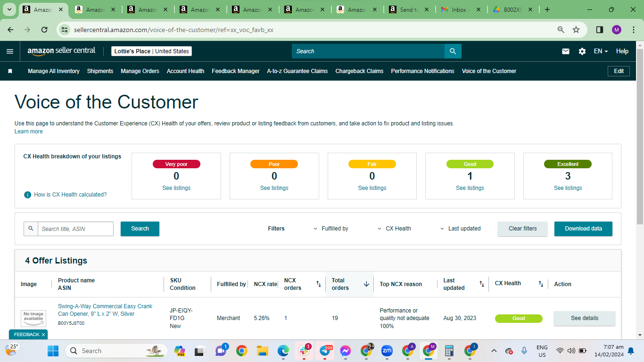Open the Learn more link

click(28, 132)
